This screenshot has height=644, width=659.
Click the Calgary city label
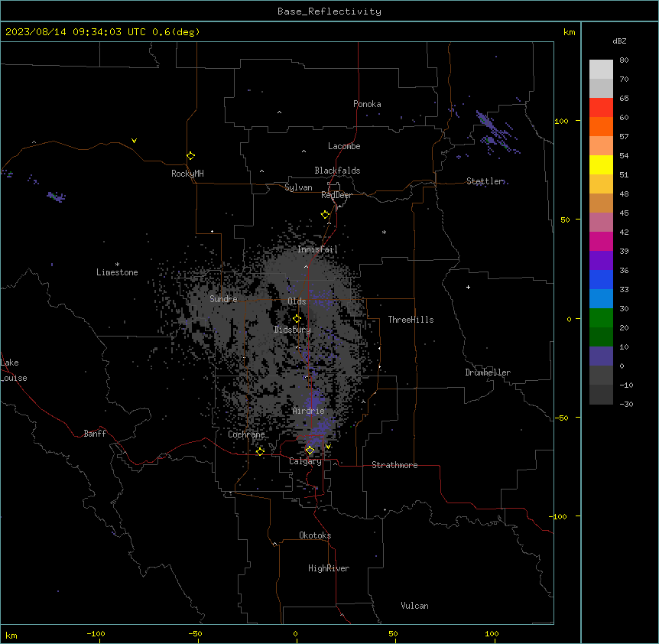[x=305, y=461]
